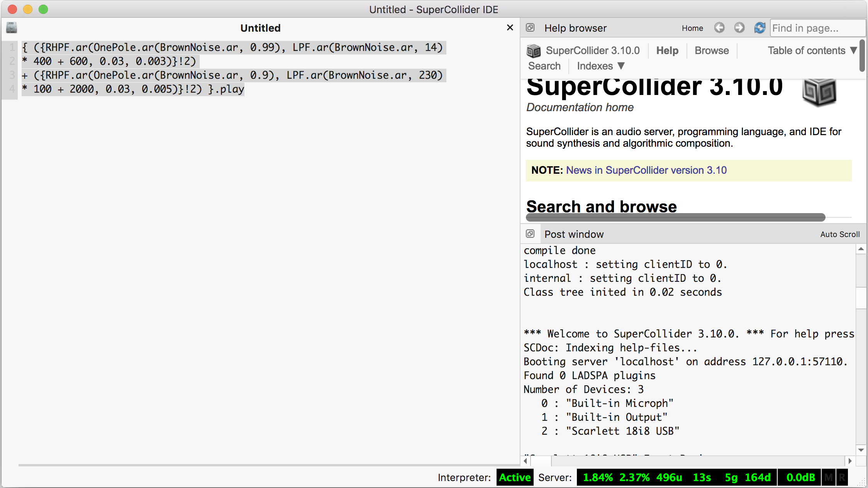
Task: Navigate forward in the Help browser
Action: (739, 28)
